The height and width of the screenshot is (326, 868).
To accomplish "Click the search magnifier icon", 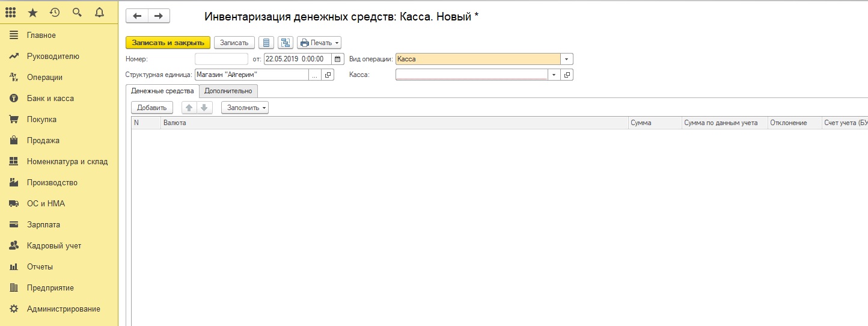I will pyautogui.click(x=77, y=12).
